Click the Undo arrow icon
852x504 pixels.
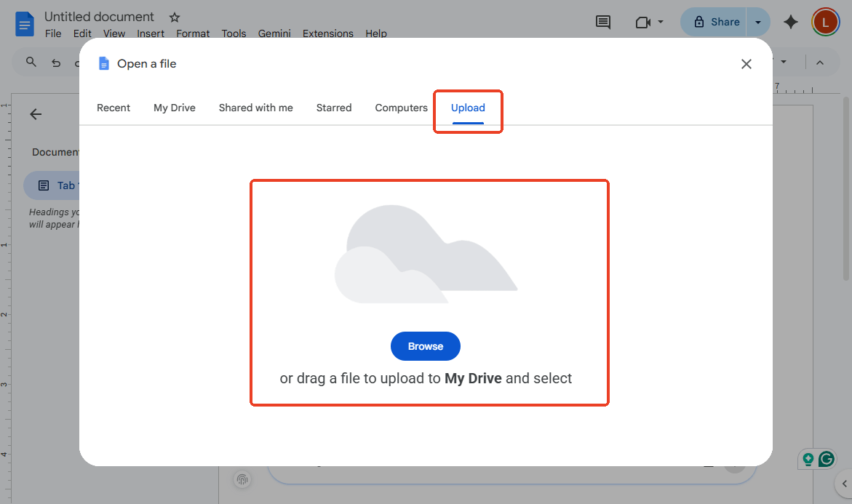[56, 63]
